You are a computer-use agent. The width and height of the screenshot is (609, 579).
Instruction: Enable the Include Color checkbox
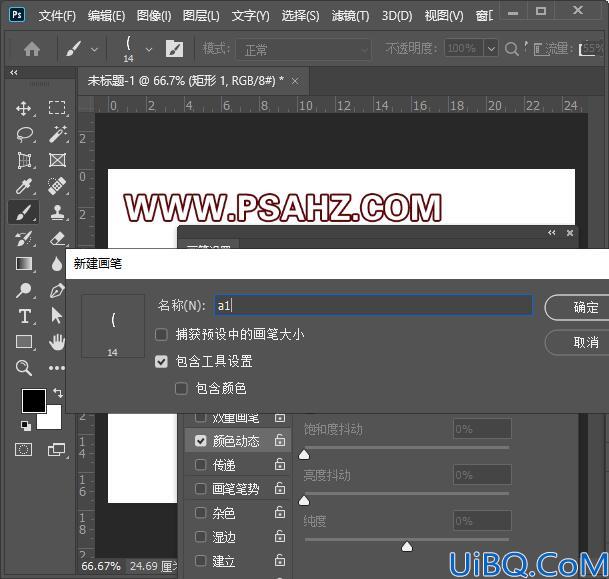[181, 388]
